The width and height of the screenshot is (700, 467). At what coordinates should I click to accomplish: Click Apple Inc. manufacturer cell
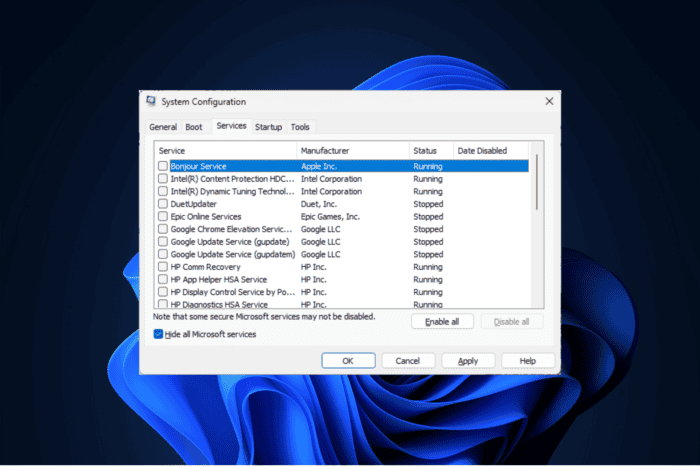(319, 166)
